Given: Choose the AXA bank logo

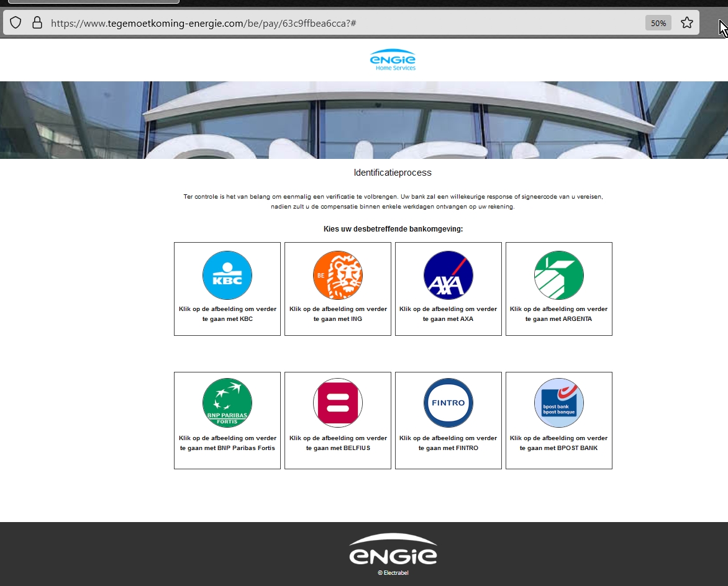Looking at the screenshot, I should (448, 276).
